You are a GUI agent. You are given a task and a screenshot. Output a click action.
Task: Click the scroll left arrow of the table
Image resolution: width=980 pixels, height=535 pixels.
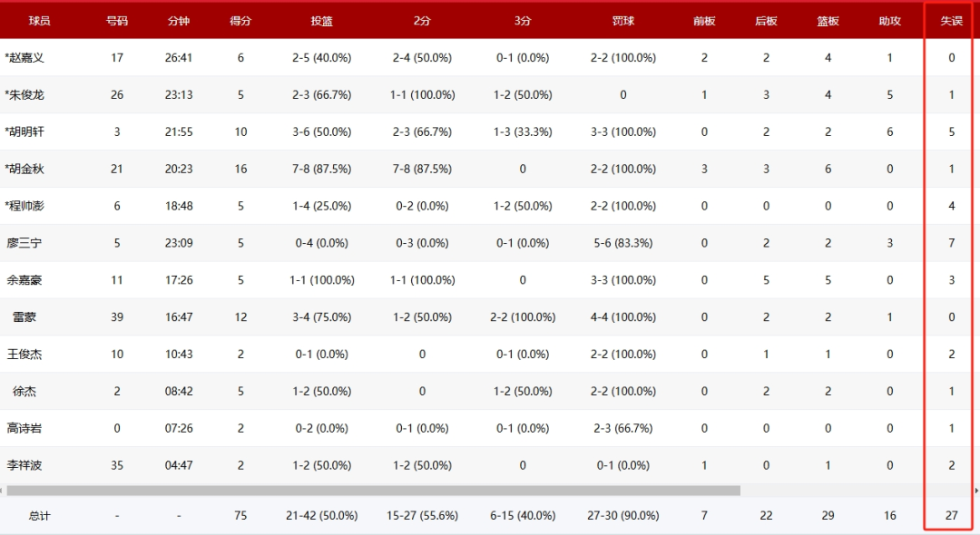tap(3, 491)
